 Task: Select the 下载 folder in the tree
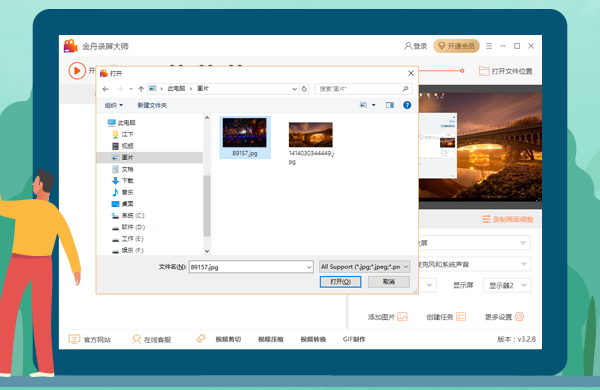(x=123, y=181)
